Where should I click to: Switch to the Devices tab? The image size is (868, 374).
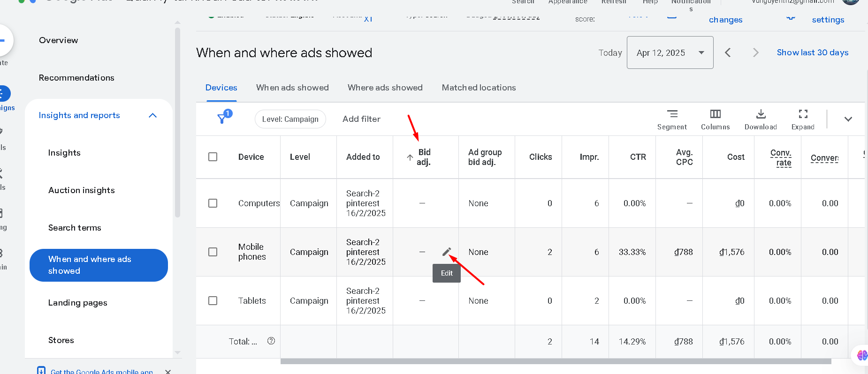[x=221, y=88]
